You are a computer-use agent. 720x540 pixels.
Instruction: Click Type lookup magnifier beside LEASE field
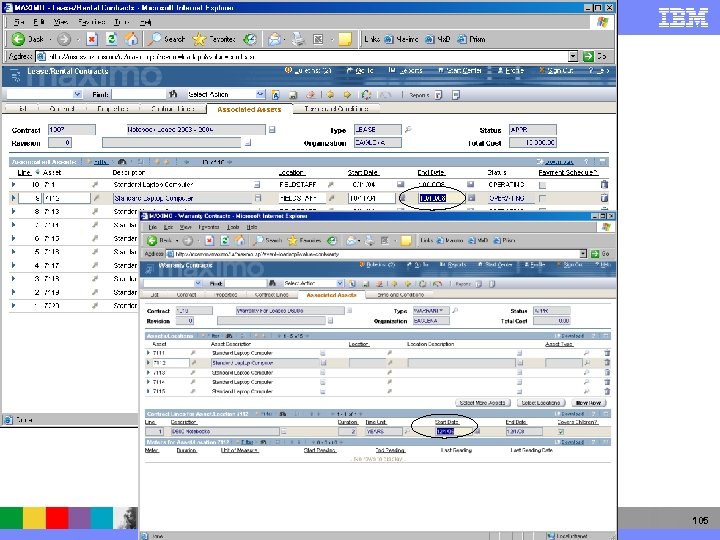click(408, 130)
